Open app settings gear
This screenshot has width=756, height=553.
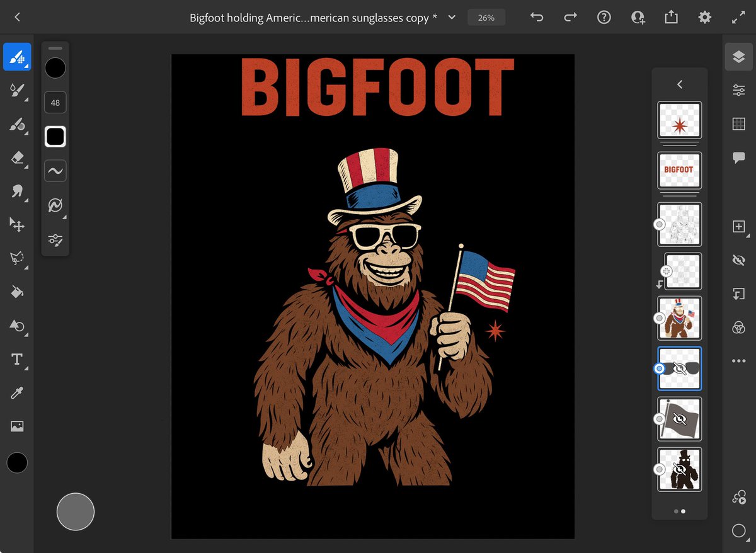(x=705, y=18)
